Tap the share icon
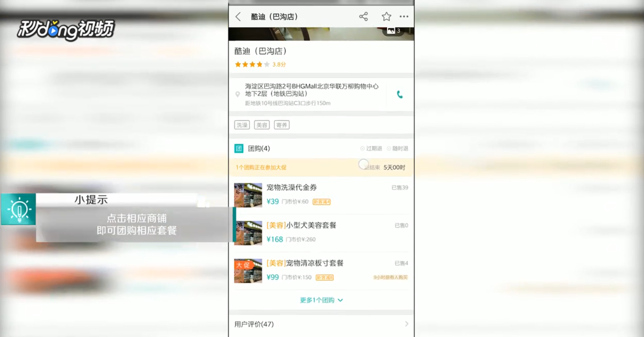 [364, 16]
